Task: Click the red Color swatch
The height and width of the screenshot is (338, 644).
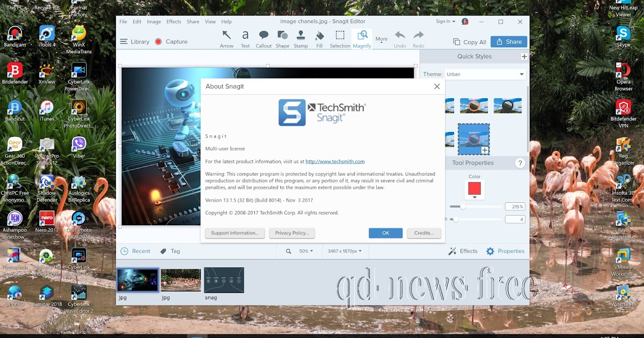Action: (x=474, y=188)
